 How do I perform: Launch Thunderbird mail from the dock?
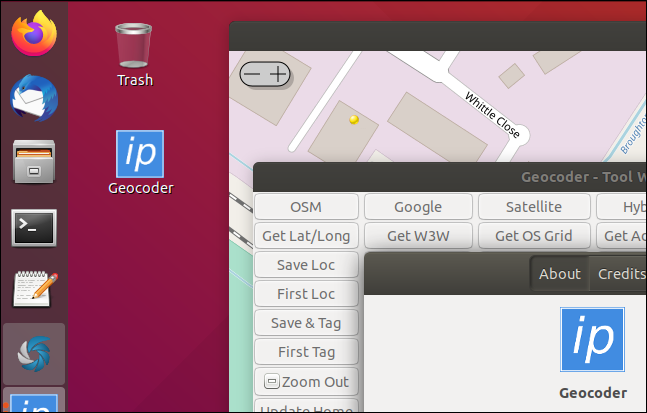(34, 98)
